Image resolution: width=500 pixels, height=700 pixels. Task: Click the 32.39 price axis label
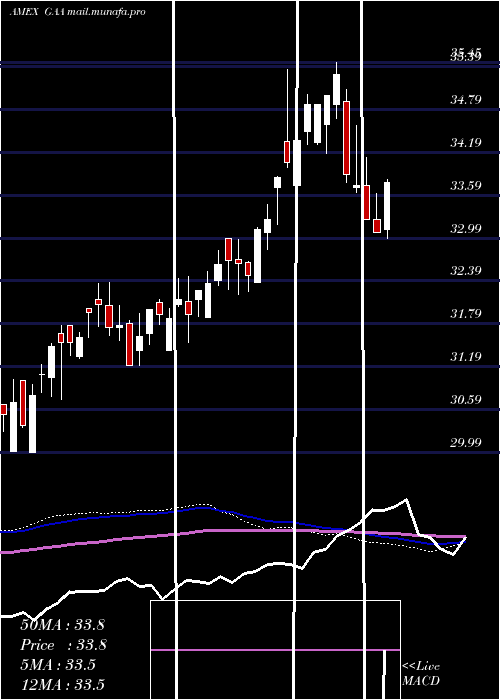466,271
